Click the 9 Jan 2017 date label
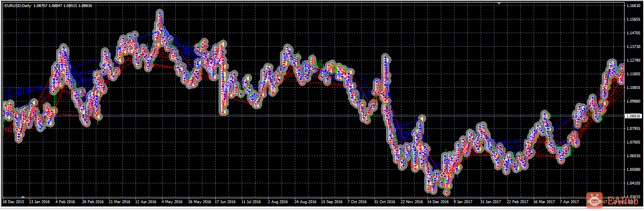The image size is (644, 211). tap(463, 202)
